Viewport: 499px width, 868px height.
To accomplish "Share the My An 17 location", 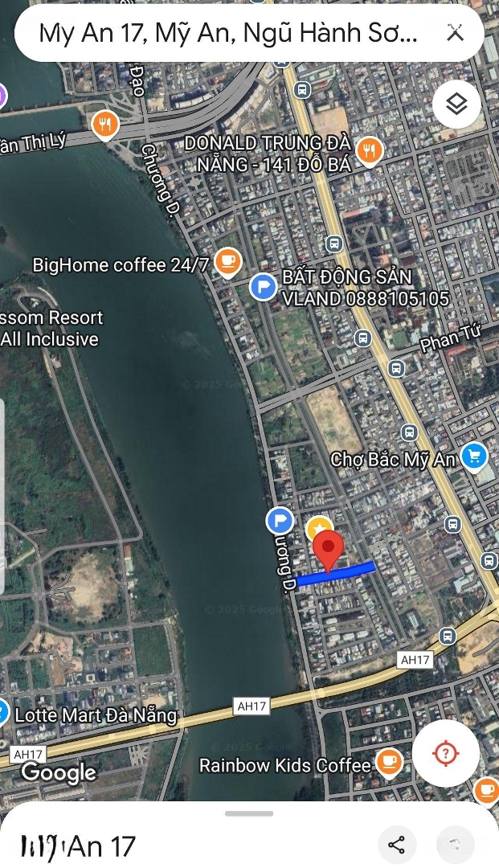I will coord(397,845).
